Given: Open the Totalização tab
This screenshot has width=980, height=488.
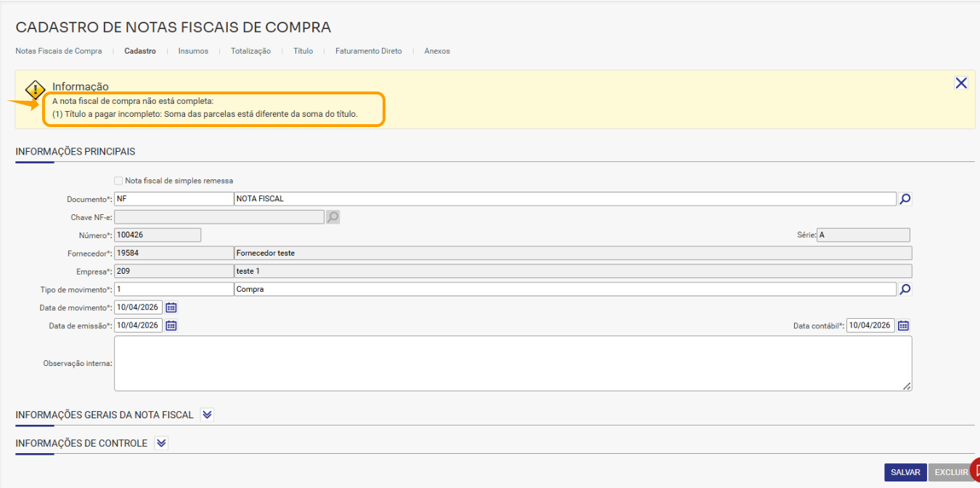Looking at the screenshot, I should [x=250, y=51].
